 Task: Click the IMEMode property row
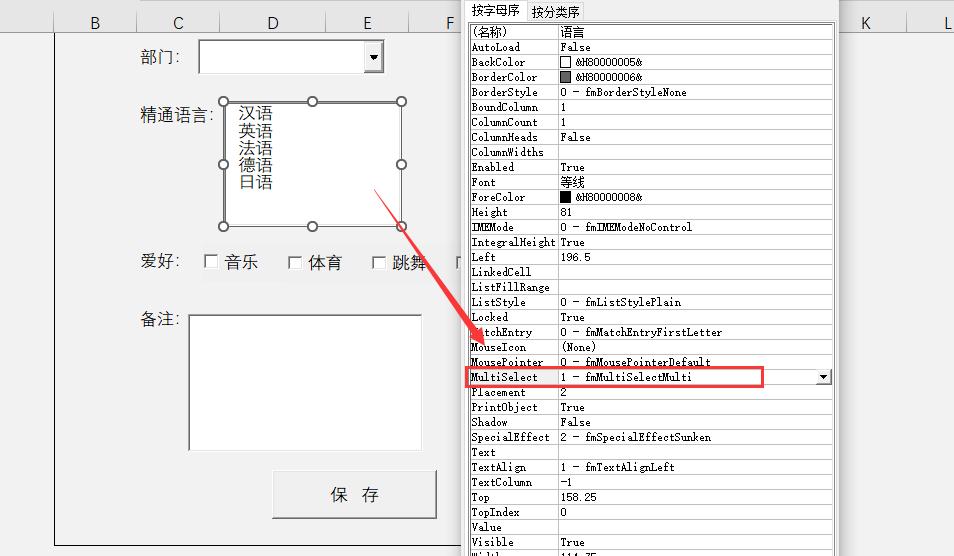point(651,227)
